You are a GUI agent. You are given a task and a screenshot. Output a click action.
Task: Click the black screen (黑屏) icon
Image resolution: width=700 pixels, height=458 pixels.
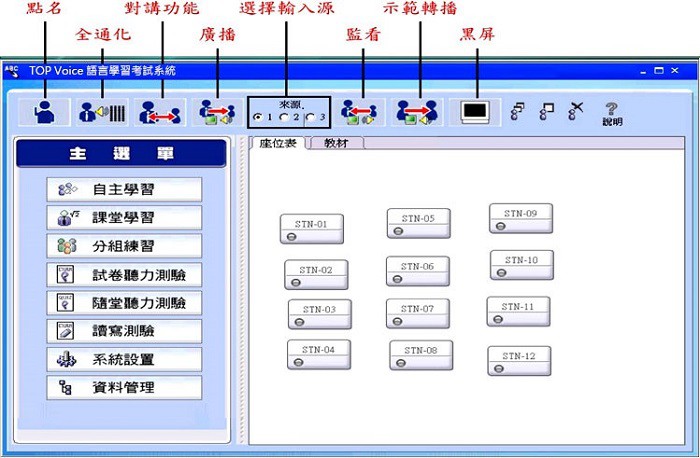[479, 112]
